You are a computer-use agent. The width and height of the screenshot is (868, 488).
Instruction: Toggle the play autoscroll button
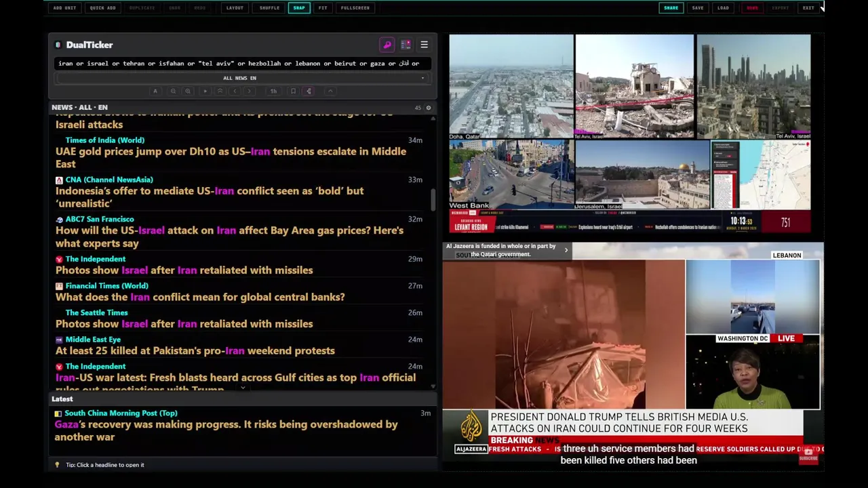[205, 91]
